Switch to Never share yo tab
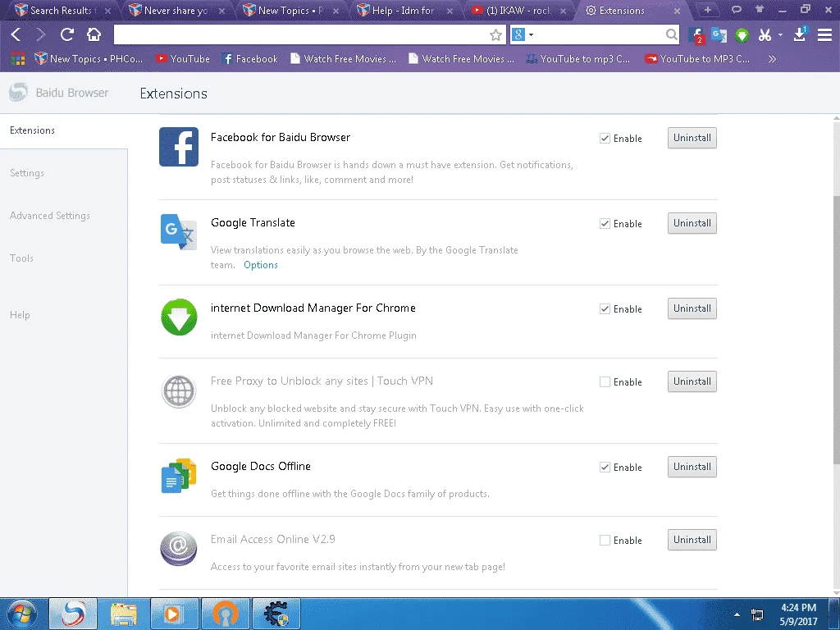This screenshot has height=630, width=840. click(176, 10)
